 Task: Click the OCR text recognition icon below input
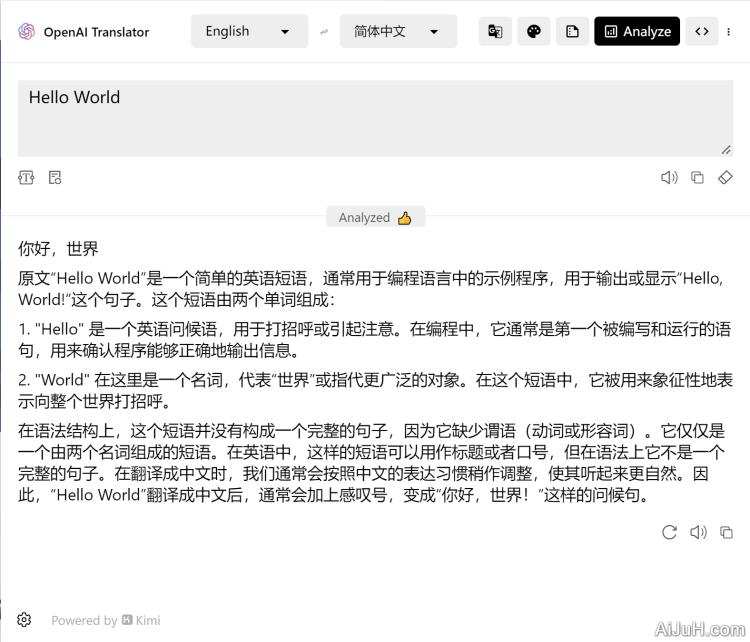pos(26,178)
